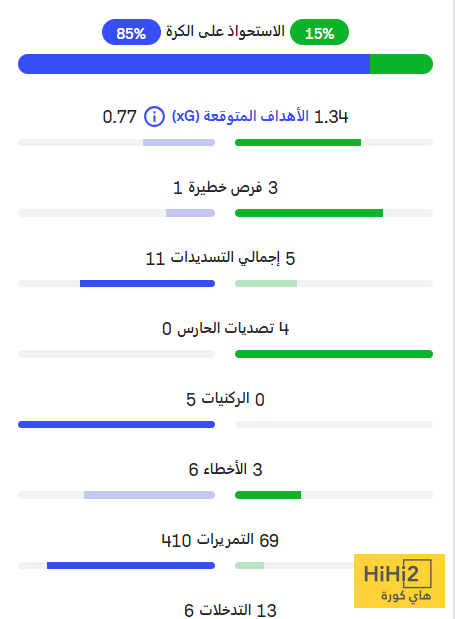
Task: Click the blue total shots bar
Action: [147, 283]
